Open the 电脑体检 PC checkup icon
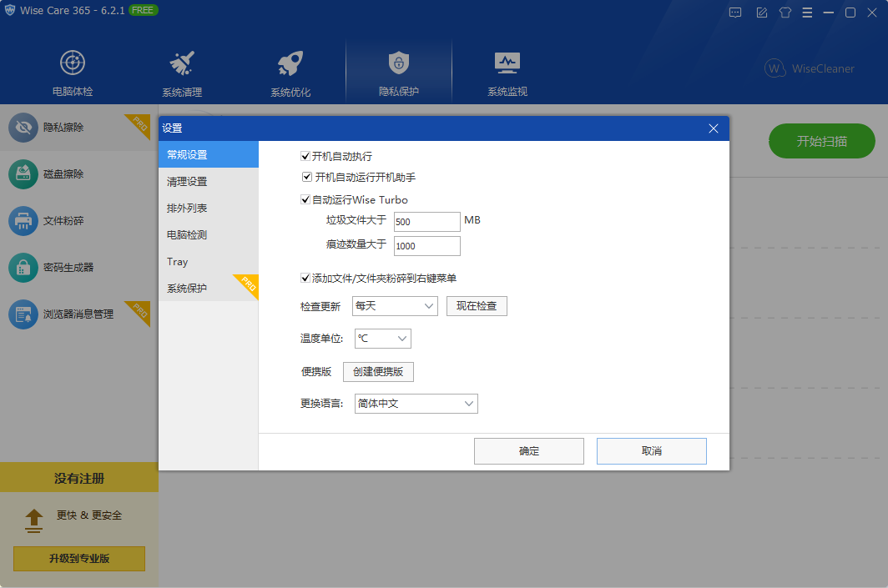This screenshot has width=888, height=588. tap(73, 63)
